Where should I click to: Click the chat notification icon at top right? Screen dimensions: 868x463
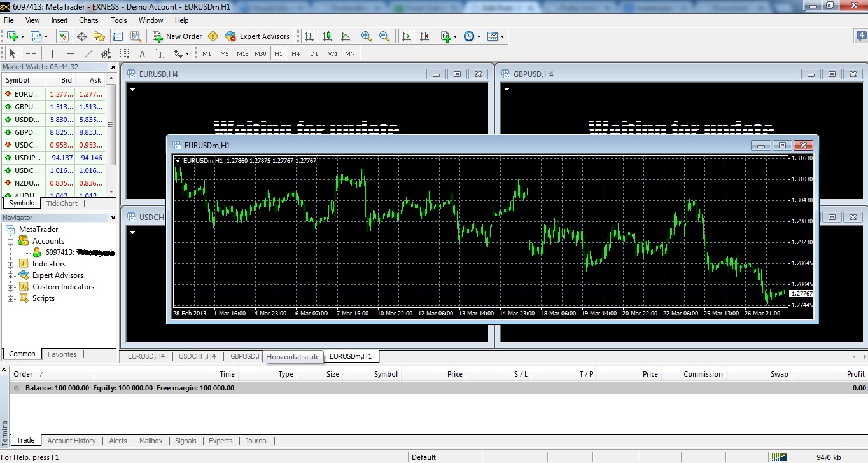pos(862,36)
